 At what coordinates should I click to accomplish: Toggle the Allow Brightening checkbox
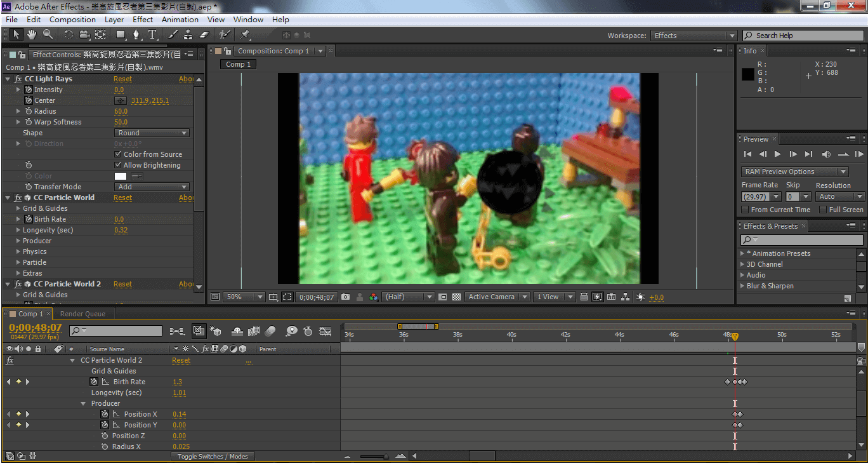(x=118, y=165)
